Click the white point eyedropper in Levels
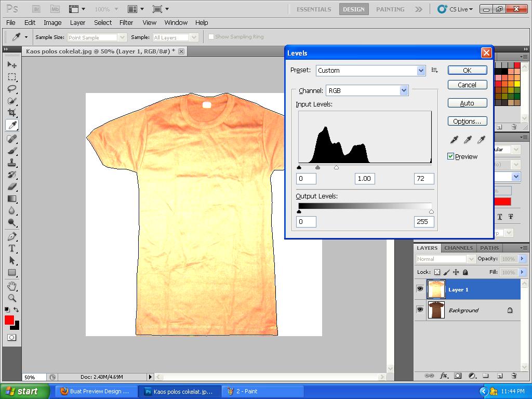 click(x=481, y=139)
